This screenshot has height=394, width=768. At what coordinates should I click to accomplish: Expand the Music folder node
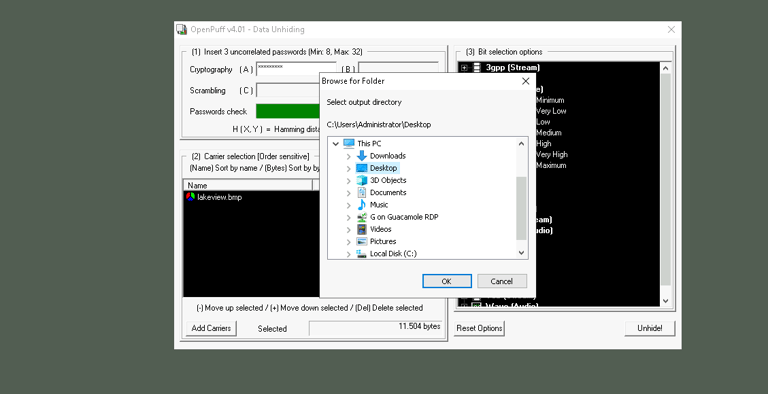click(348, 205)
